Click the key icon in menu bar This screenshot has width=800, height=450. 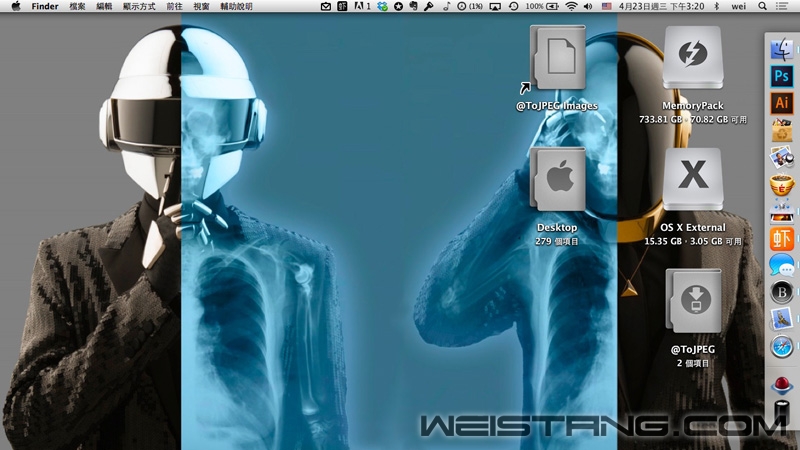(429, 6)
